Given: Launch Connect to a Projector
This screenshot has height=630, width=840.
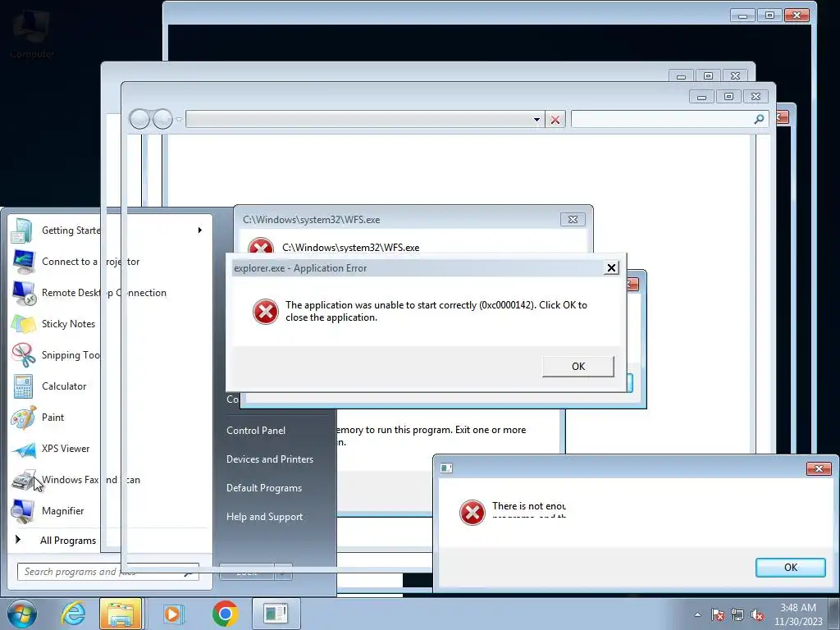Looking at the screenshot, I should (90, 262).
